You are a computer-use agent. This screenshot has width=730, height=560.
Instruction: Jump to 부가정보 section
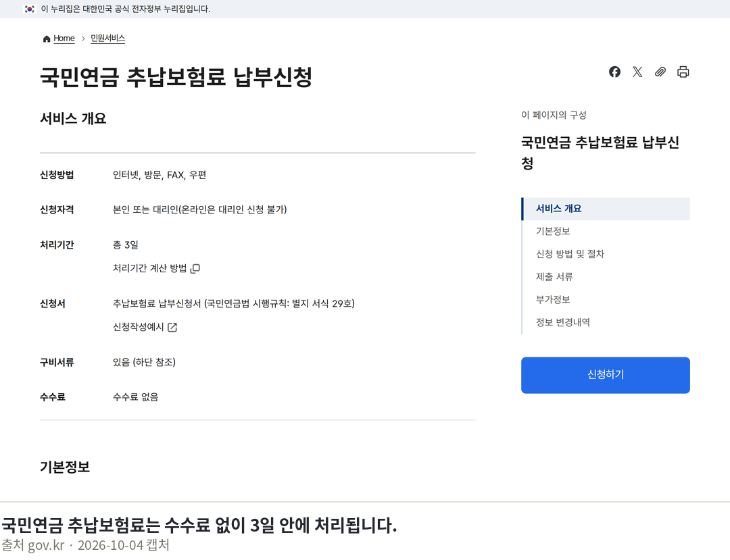pyautogui.click(x=553, y=299)
